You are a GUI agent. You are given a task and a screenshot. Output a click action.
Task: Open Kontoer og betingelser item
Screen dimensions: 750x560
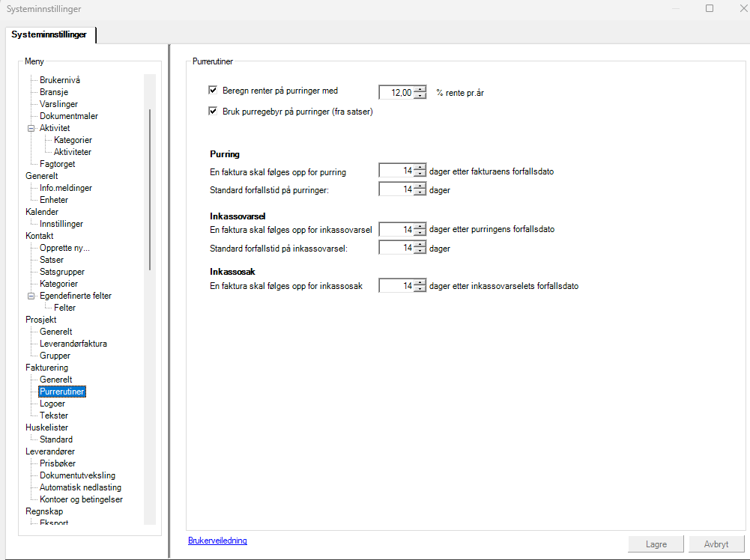(82, 499)
